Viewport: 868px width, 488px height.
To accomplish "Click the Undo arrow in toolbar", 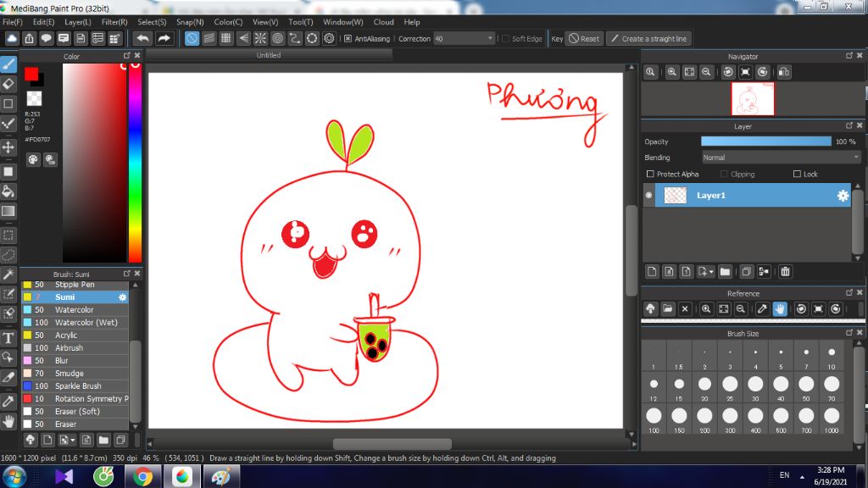I will pos(142,39).
